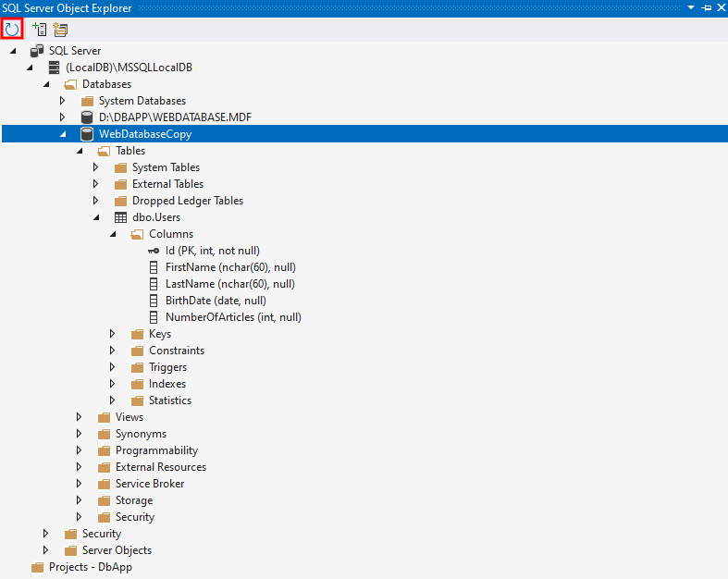Select the dbo.Users table label

[156, 217]
